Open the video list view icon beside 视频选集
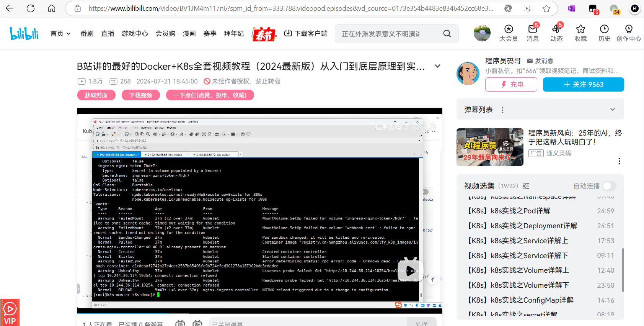Screen dimensions: 644x326 526,186
